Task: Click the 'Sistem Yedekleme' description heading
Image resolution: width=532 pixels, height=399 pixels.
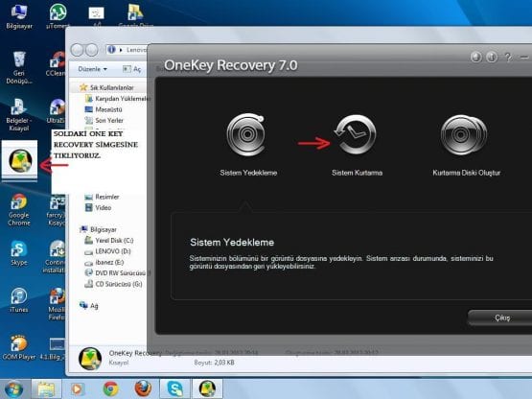Action: pos(232,242)
